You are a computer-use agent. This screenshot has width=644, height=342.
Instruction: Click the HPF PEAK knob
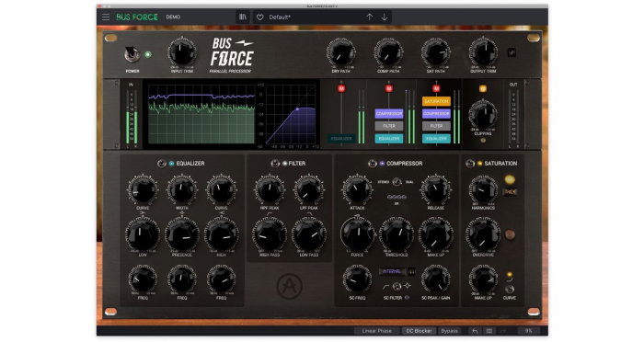click(270, 190)
